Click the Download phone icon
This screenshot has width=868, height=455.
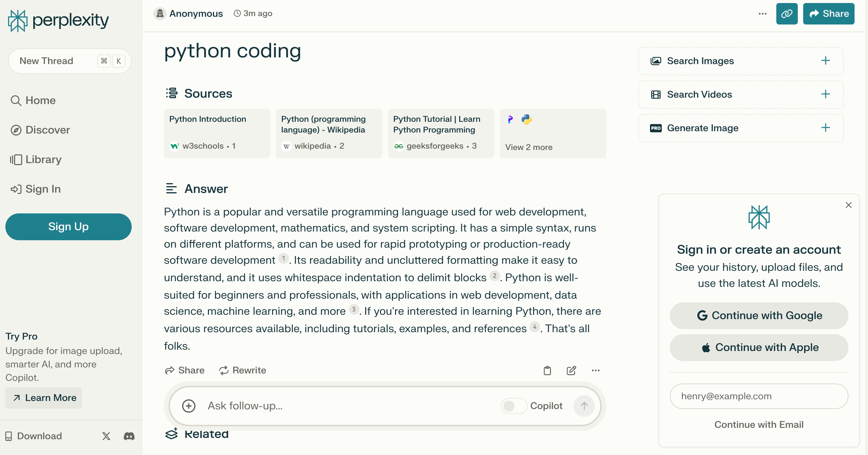pyautogui.click(x=9, y=436)
